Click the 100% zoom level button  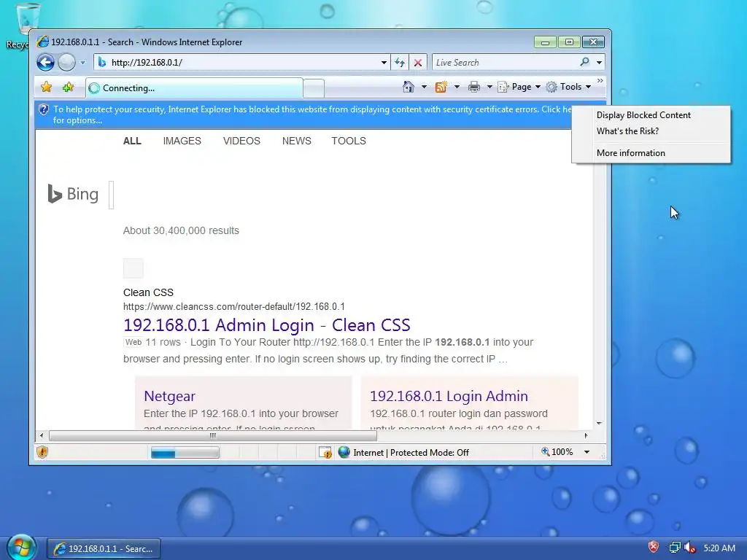[557, 452]
